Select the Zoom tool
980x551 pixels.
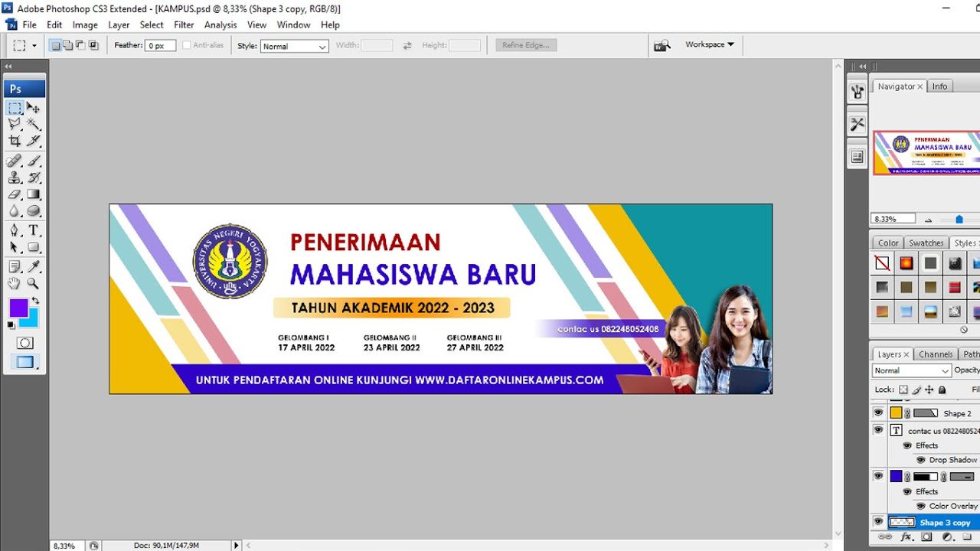point(34,283)
